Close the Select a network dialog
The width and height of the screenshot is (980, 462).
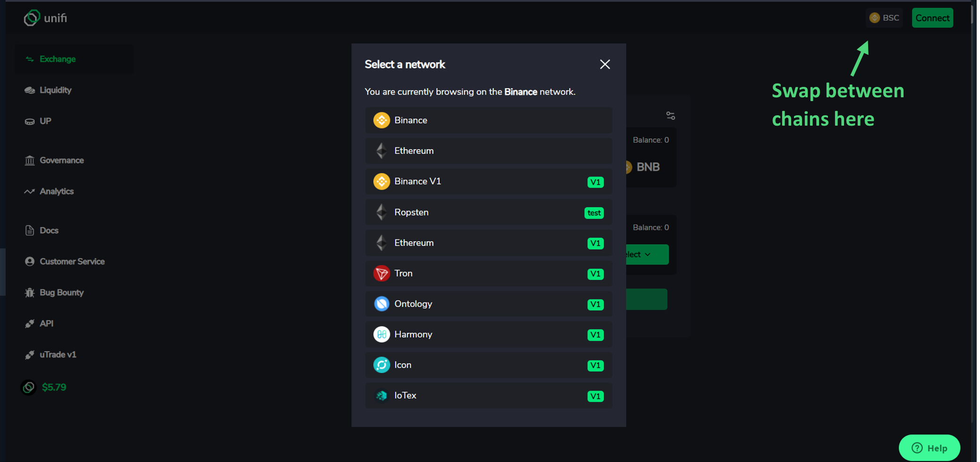[x=605, y=64]
